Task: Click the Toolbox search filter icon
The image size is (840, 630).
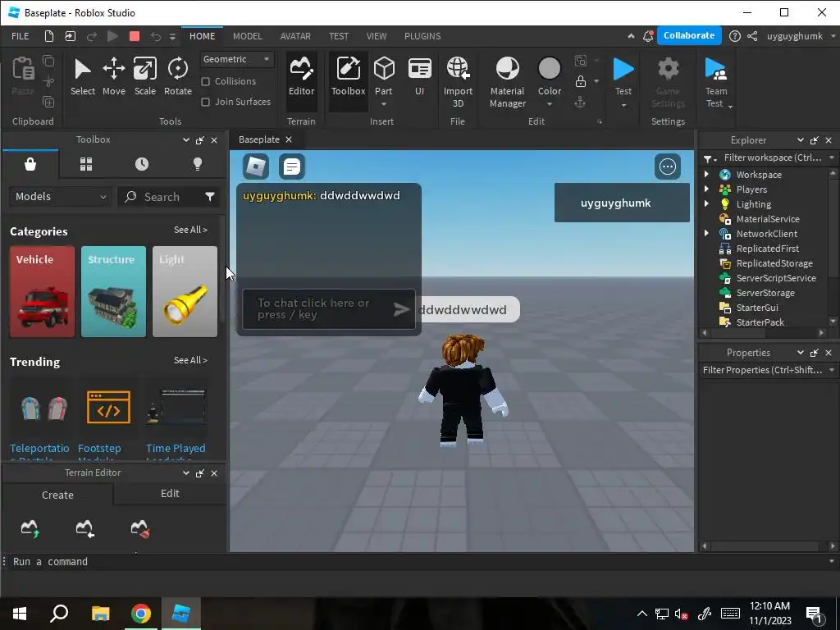Action: 210,197
